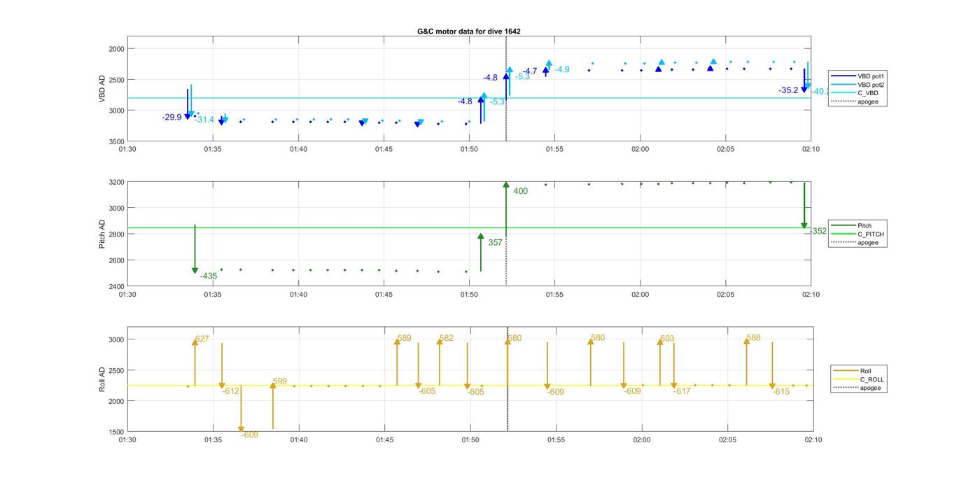Click the '588' roll data label
980x485 pixels.
[x=753, y=338]
